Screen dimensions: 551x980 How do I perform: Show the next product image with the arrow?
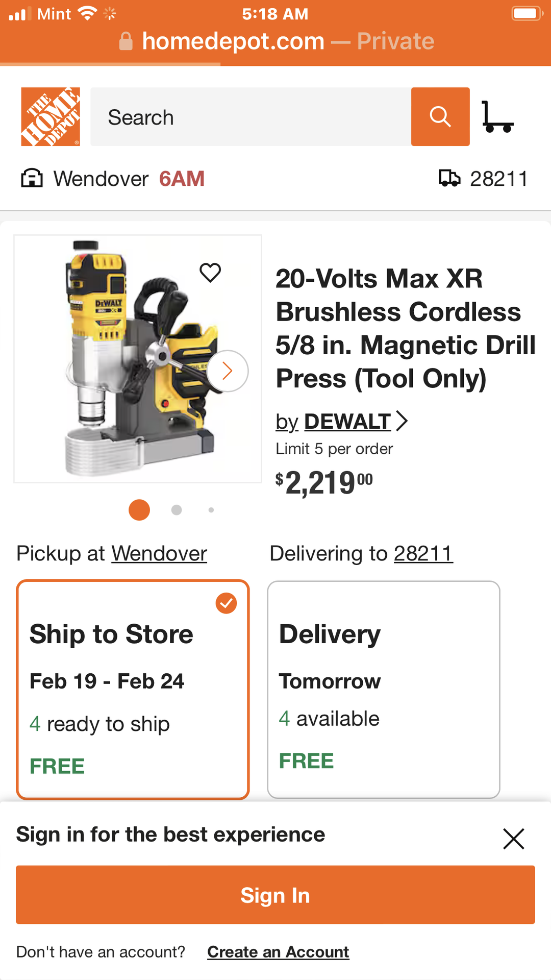(x=228, y=371)
